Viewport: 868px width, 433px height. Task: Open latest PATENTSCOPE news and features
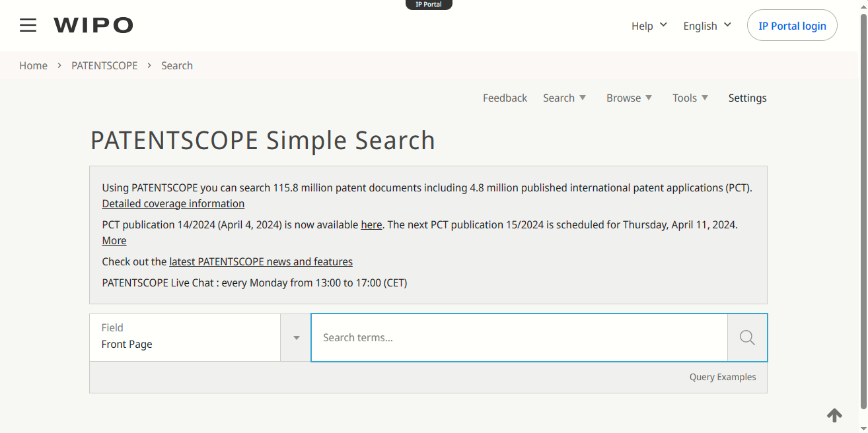click(x=261, y=261)
